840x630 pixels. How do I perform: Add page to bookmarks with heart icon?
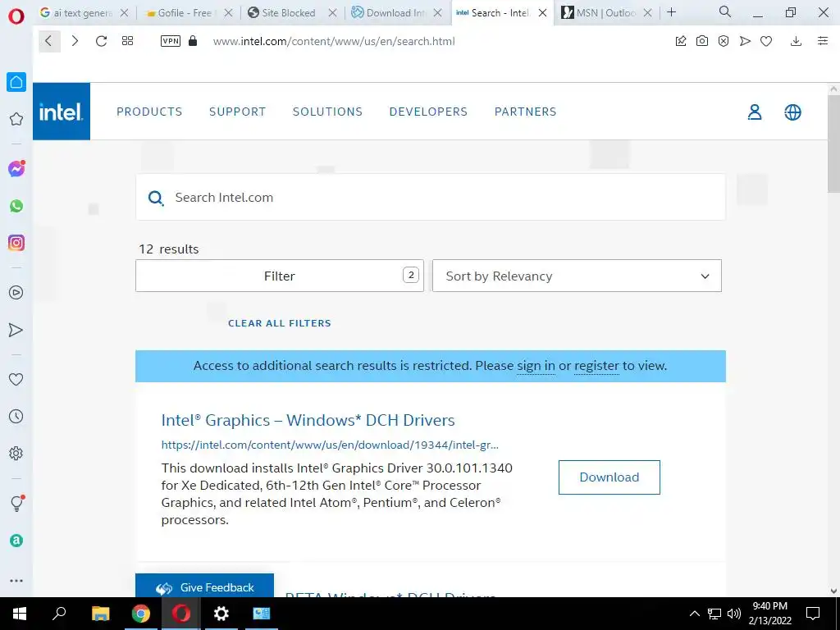[766, 41]
